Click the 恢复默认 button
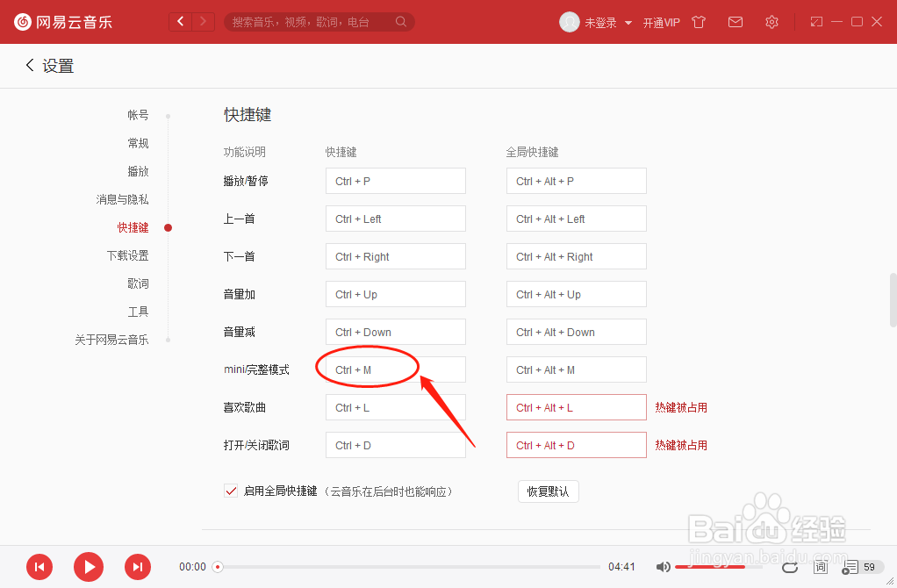This screenshot has width=897, height=588. pos(548,491)
